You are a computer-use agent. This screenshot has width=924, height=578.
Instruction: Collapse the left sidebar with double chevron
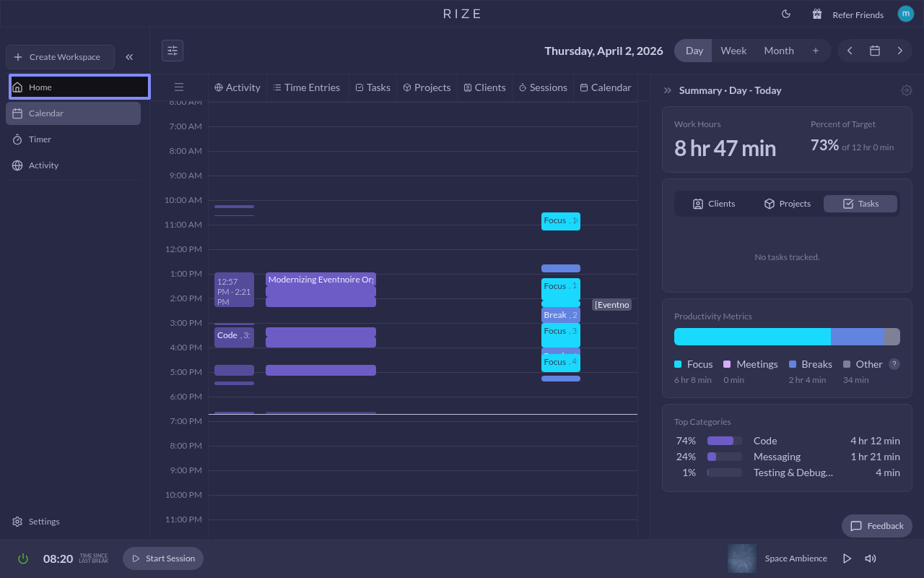129,57
